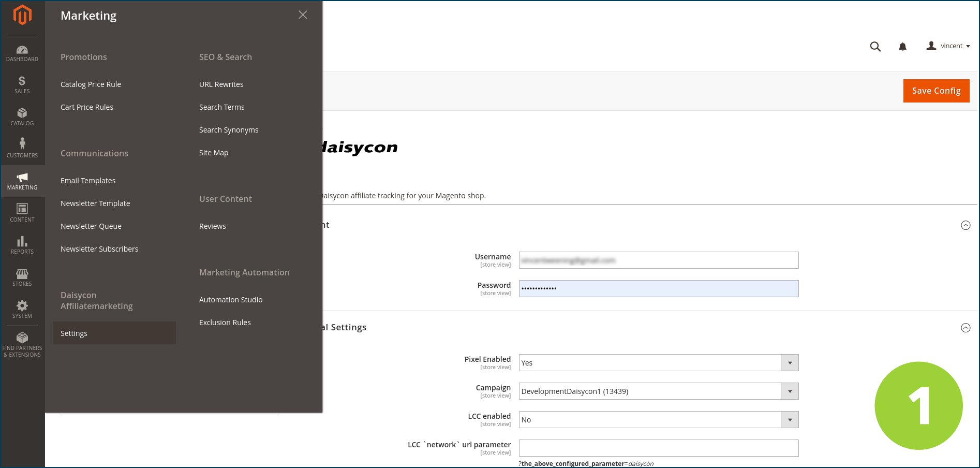The image size is (980, 468).
Task: Open Newsletter Queue
Action: (x=91, y=226)
